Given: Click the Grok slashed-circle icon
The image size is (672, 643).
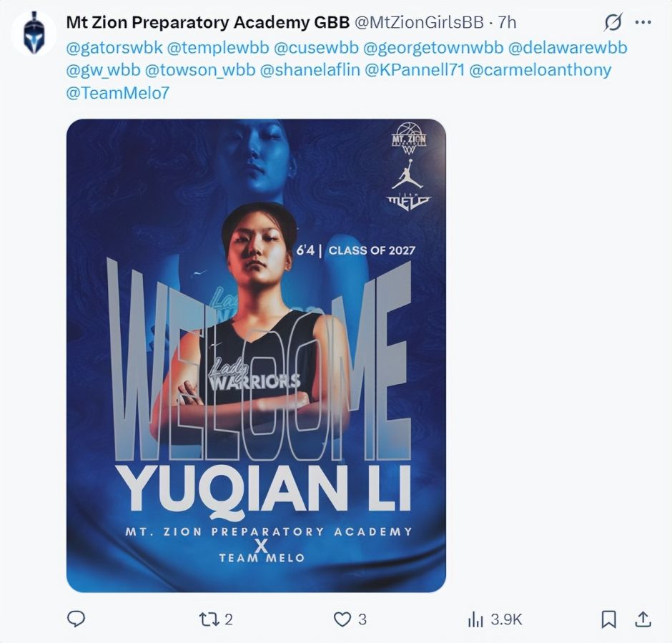Looking at the screenshot, I should point(613,22).
